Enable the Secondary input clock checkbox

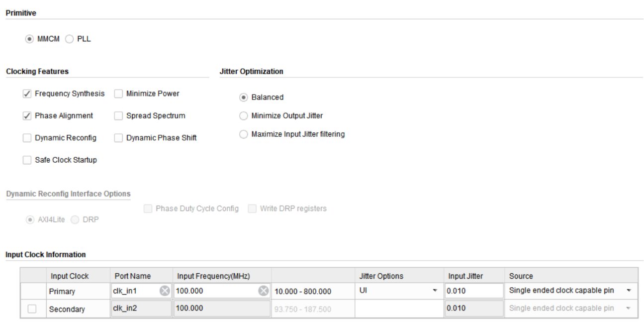(x=32, y=309)
